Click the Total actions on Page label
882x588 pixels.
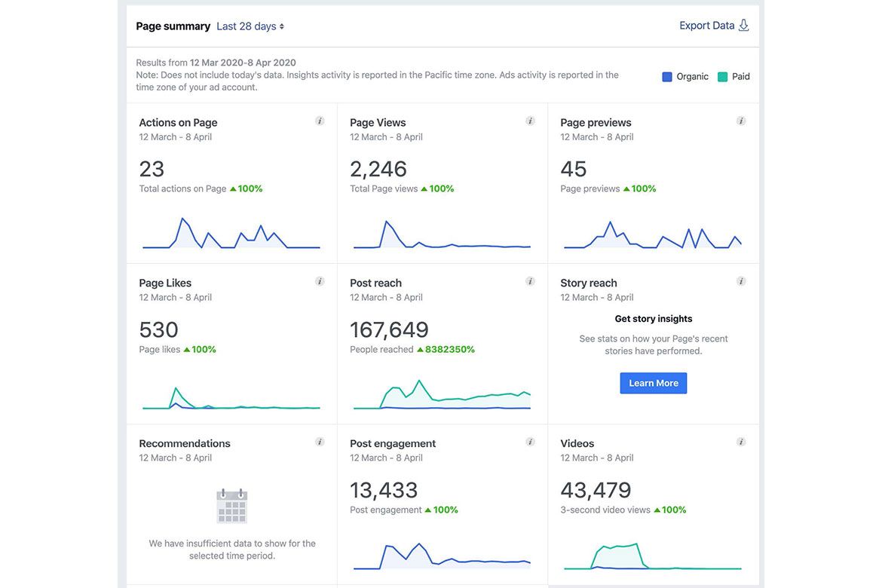(x=183, y=188)
